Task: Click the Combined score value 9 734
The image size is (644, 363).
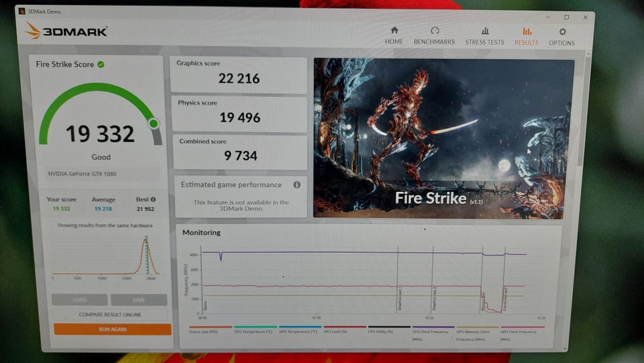Action: click(241, 156)
